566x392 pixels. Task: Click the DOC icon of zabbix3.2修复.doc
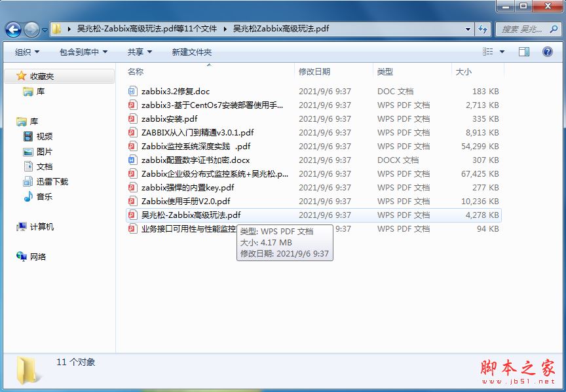[x=132, y=91]
